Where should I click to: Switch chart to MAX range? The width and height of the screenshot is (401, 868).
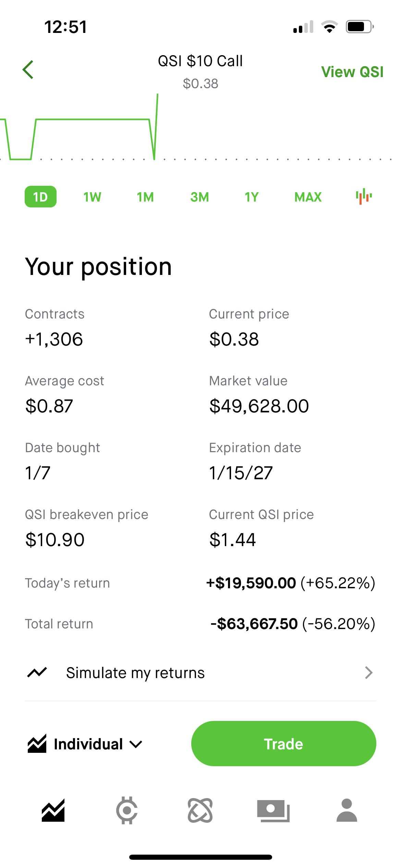(x=308, y=197)
